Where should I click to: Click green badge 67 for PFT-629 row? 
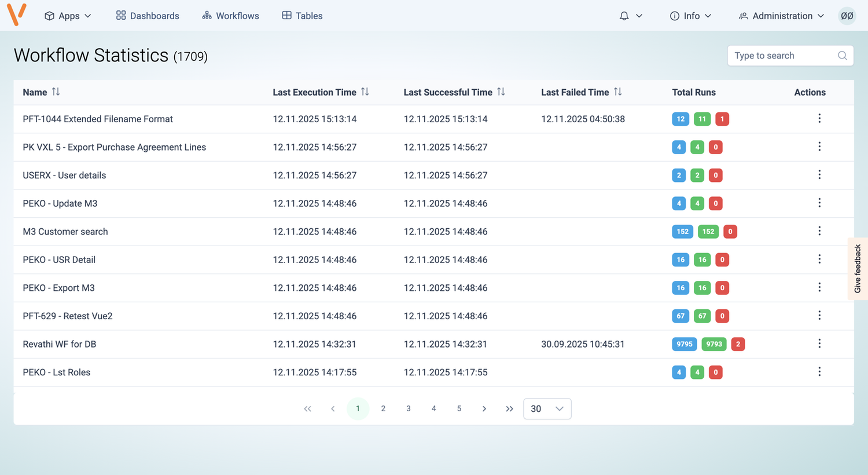coord(702,316)
